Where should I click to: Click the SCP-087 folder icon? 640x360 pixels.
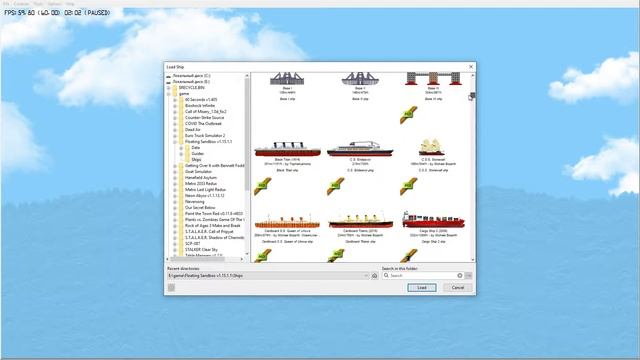(x=181, y=244)
